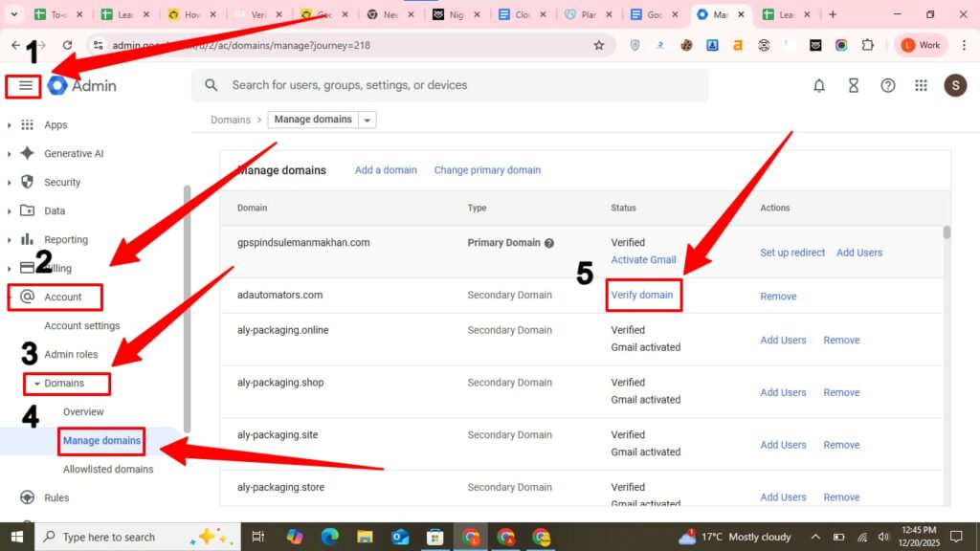
Task: Open the Manage domains breadcrumb dropdown
Action: (368, 121)
